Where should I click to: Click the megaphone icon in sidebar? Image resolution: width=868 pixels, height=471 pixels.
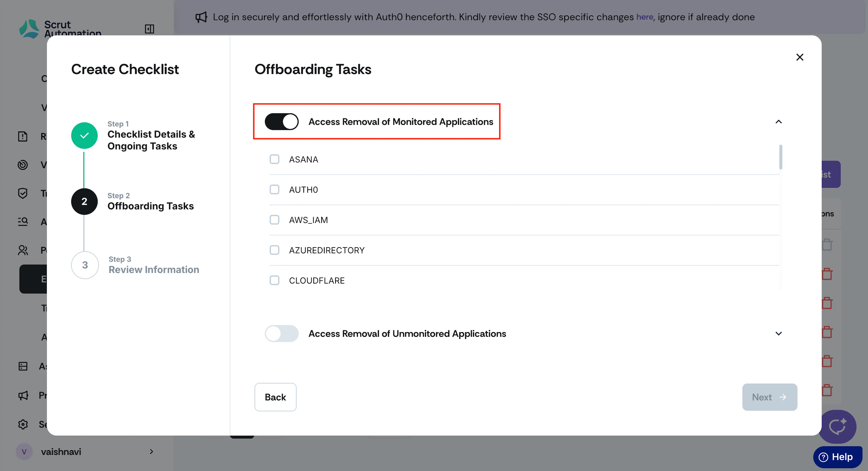[23, 395]
